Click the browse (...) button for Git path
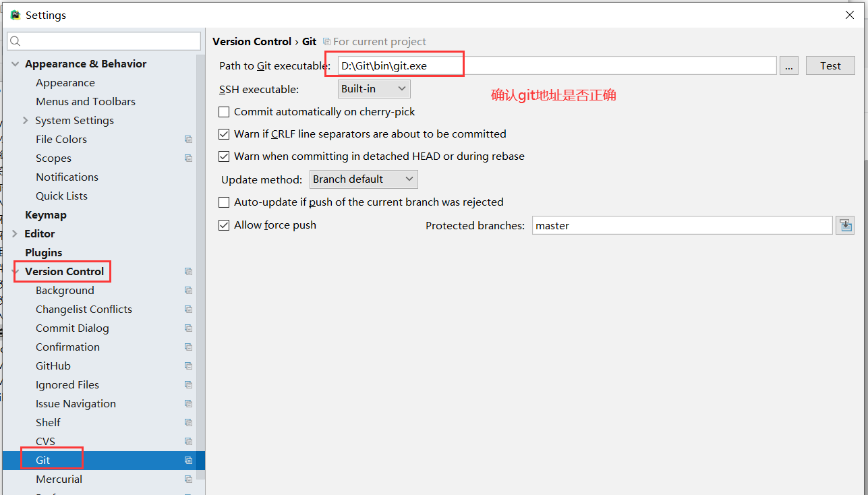 [789, 65]
